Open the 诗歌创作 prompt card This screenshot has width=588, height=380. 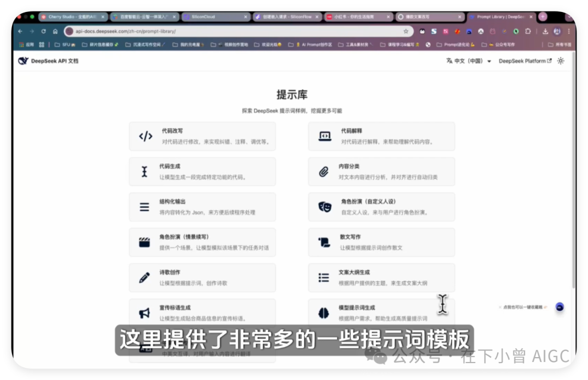tap(203, 278)
